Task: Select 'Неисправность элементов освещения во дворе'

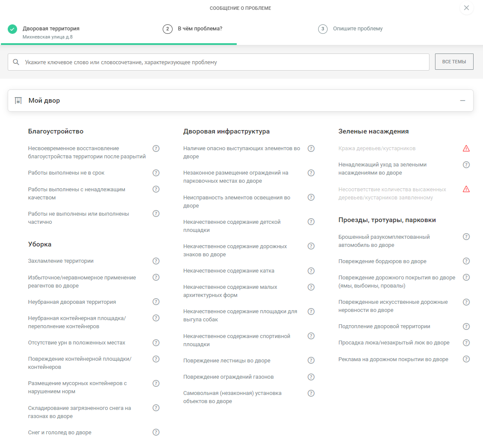Action: click(236, 202)
